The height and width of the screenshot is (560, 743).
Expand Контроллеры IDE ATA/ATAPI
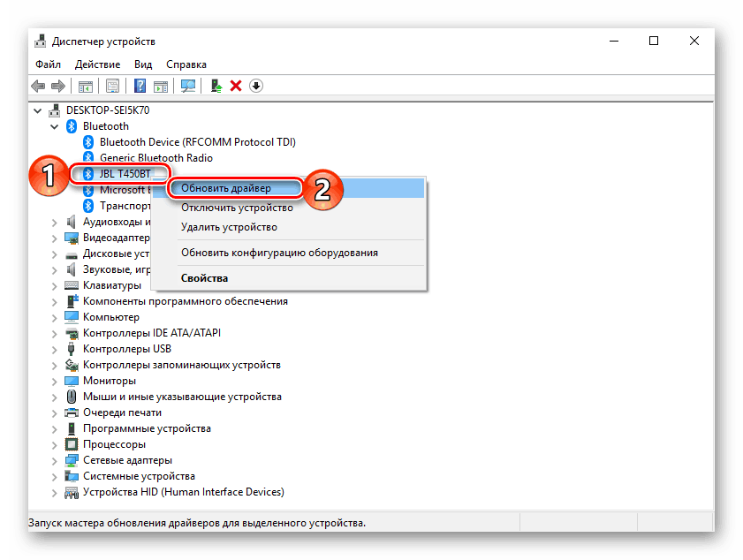[55, 334]
